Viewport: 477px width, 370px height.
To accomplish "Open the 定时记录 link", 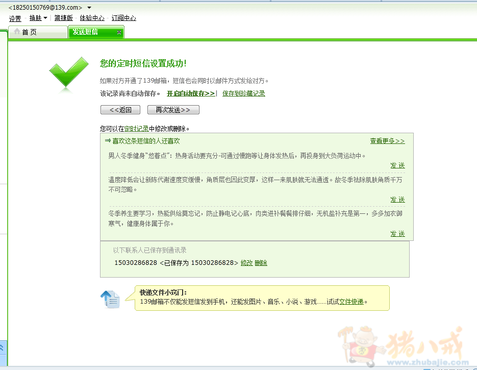I will click(136, 129).
